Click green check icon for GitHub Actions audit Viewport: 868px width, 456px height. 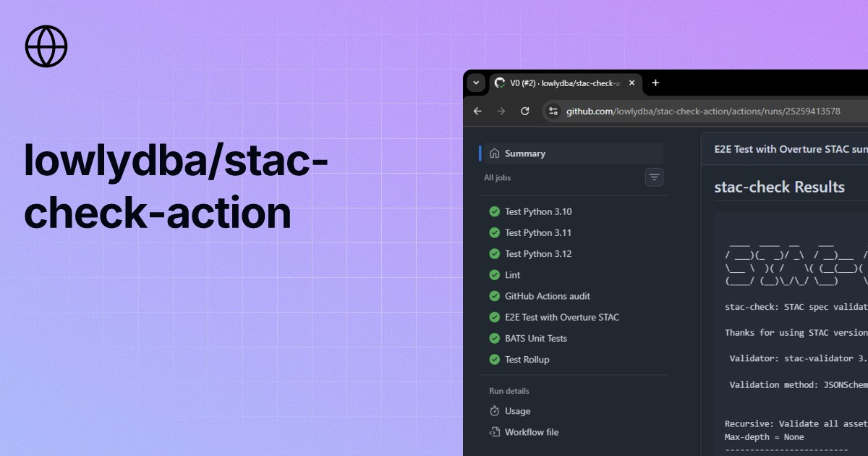(x=495, y=296)
